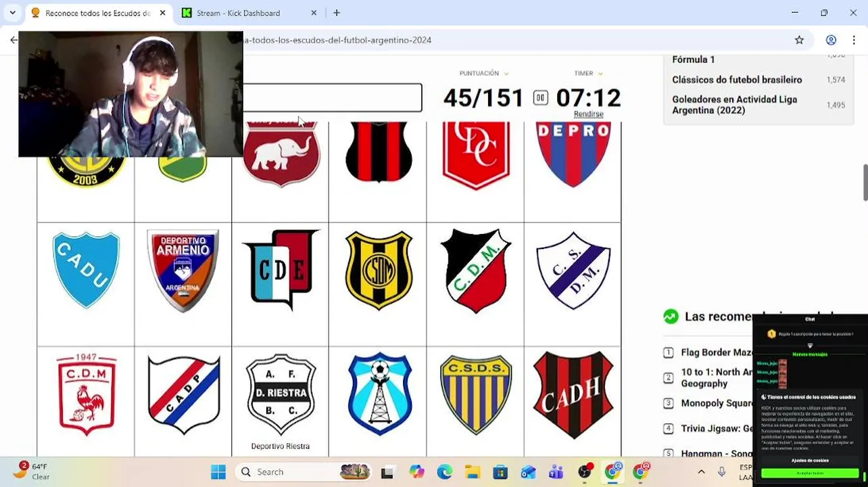This screenshot has height=487, width=868.
Task: Click the gift subscription badge in chat
Action: [771, 334]
